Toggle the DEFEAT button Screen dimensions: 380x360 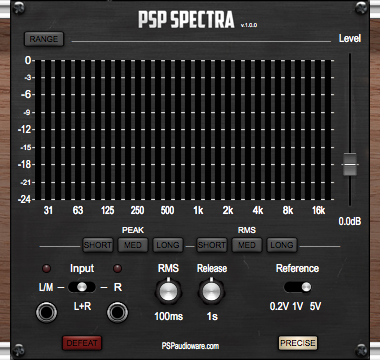point(82,343)
